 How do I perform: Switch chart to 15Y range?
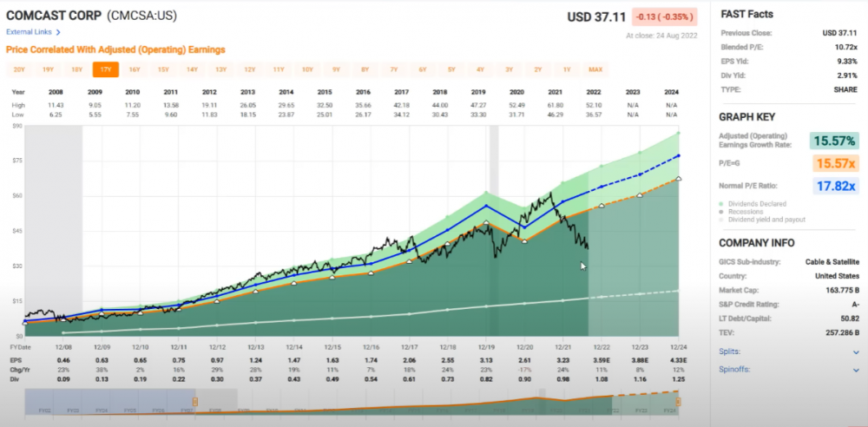pyautogui.click(x=163, y=69)
